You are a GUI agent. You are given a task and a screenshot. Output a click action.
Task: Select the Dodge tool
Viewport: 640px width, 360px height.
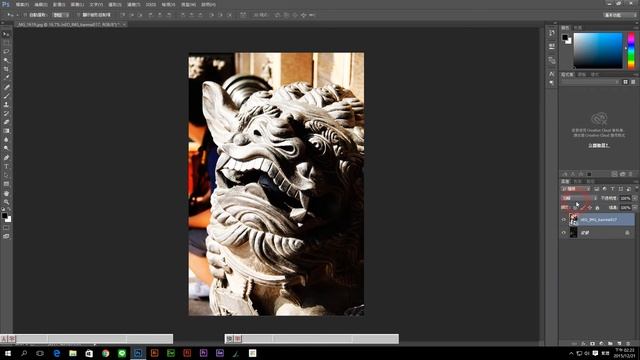tap(6, 149)
